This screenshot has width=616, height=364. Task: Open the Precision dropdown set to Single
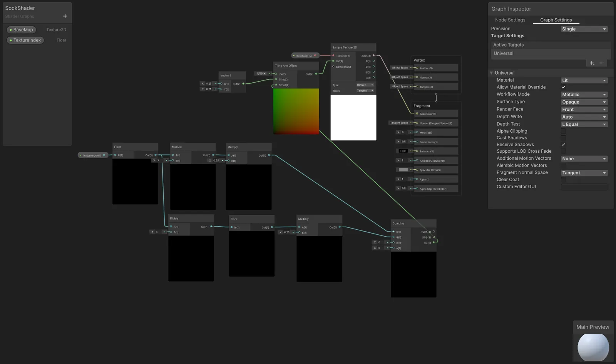point(584,29)
